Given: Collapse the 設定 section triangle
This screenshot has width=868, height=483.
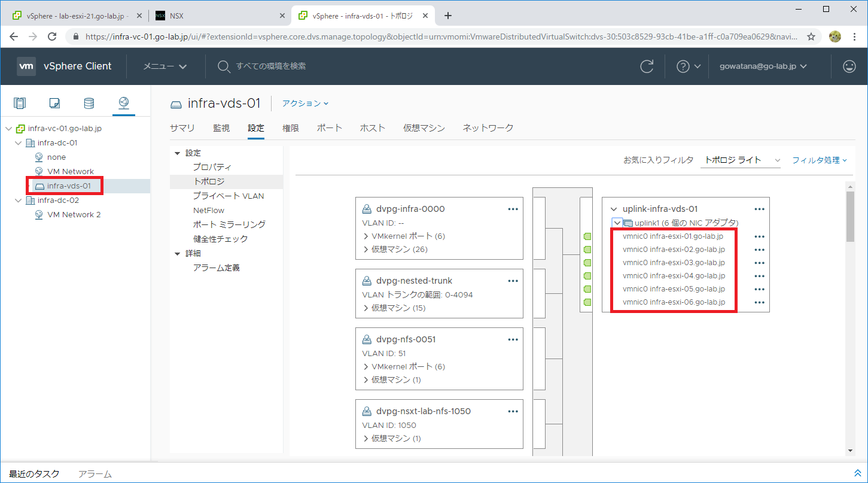Looking at the screenshot, I should (x=177, y=154).
